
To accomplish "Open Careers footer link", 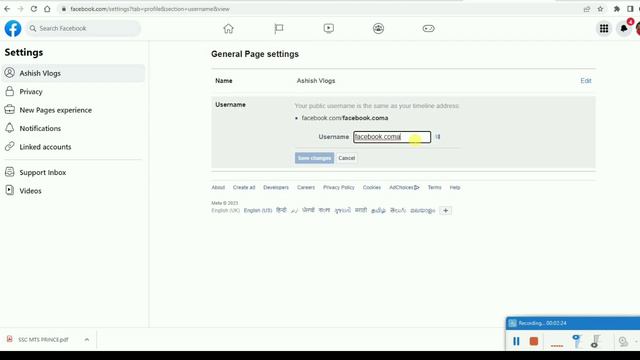I will [x=306, y=187].
